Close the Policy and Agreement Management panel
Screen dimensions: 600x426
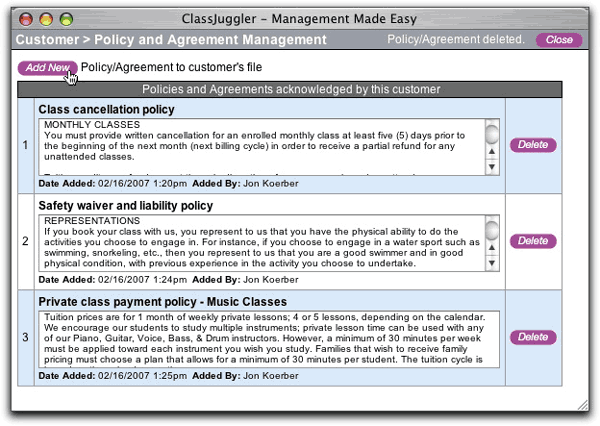coord(559,40)
